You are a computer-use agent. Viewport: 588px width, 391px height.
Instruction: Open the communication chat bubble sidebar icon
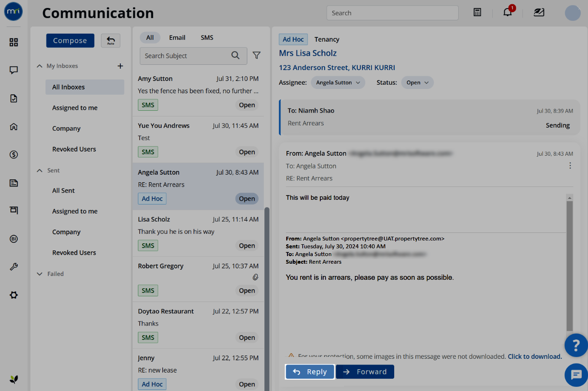click(14, 71)
